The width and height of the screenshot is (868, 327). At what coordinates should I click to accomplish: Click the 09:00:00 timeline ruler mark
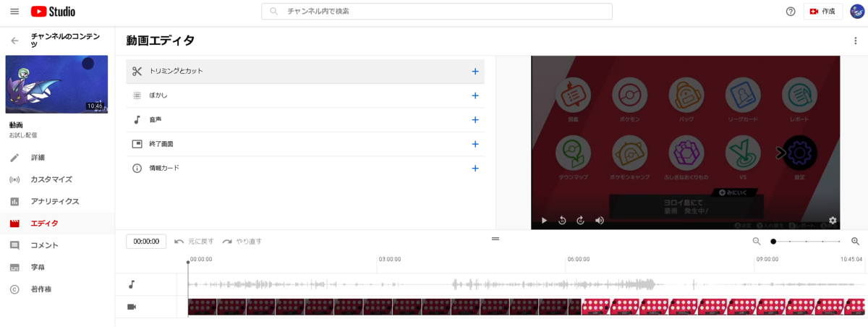(767, 259)
